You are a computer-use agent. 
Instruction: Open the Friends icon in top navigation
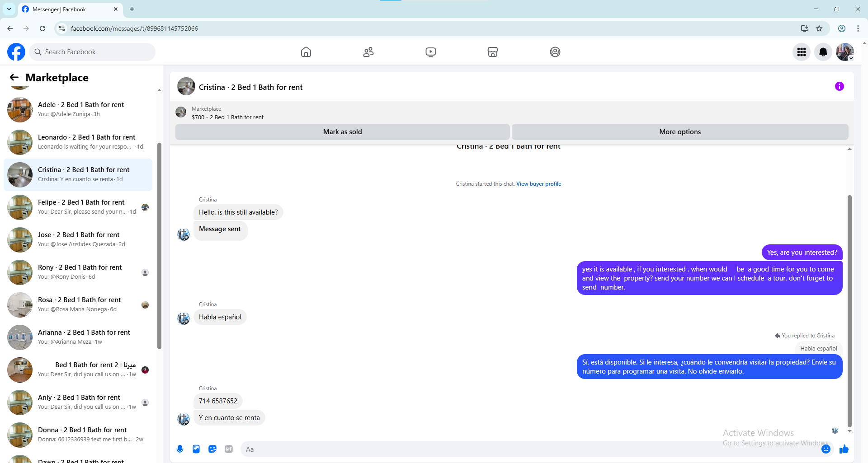(x=368, y=52)
